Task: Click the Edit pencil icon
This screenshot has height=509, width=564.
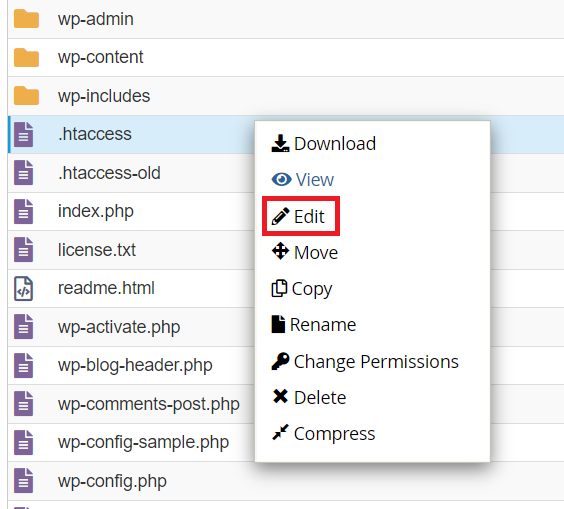Action: pyautogui.click(x=280, y=216)
